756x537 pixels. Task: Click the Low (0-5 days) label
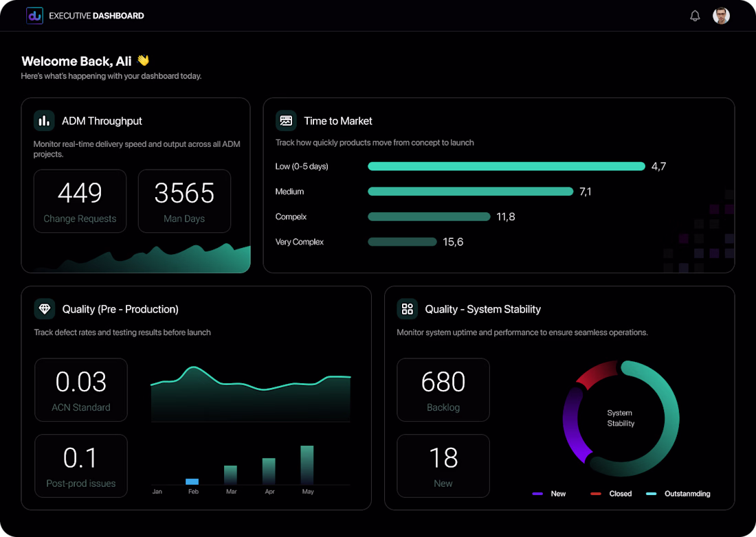tap(302, 167)
